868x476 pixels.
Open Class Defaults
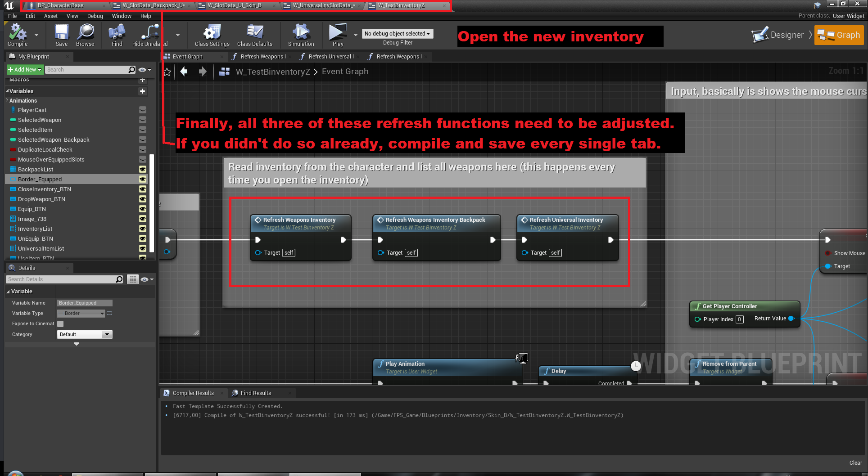click(254, 35)
